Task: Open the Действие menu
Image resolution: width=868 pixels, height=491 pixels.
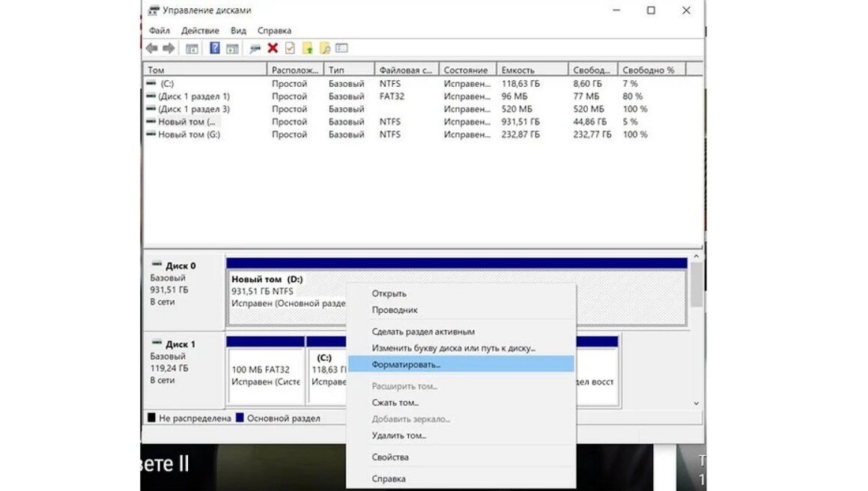Action: [201, 31]
